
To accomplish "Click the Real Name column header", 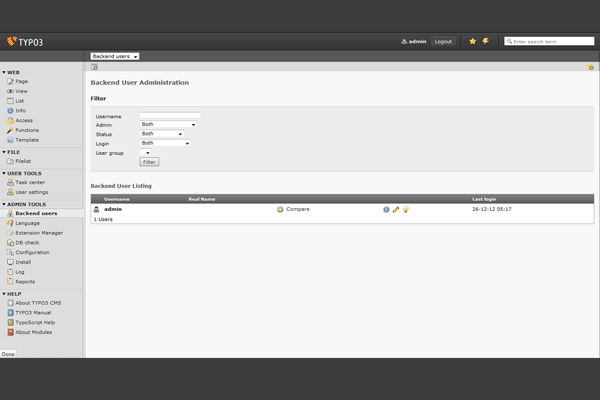I will click(x=202, y=199).
